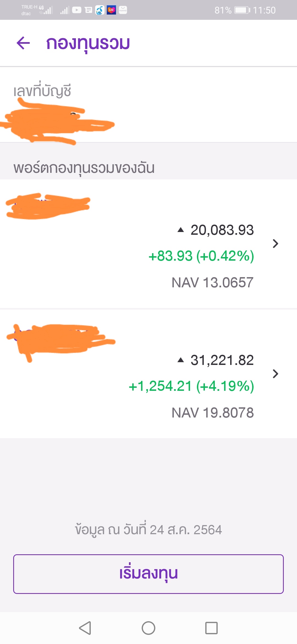Tap the YouTube notification icon
Viewport: 297px width, 644px height.
point(77,10)
